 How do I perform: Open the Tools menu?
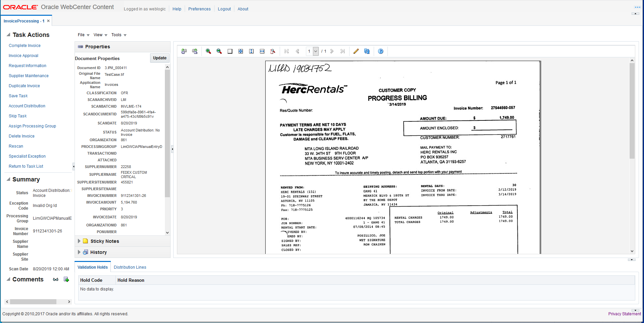click(119, 35)
